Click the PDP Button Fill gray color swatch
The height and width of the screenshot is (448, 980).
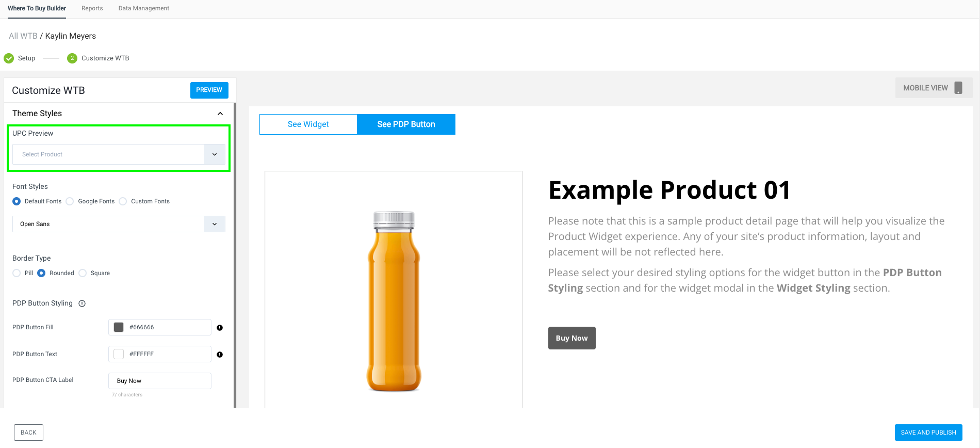(x=119, y=327)
